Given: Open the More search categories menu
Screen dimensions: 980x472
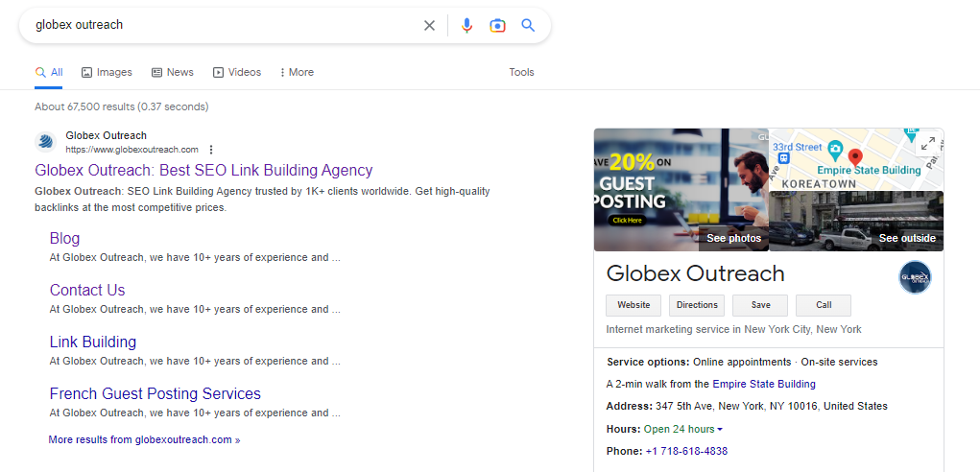Looking at the screenshot, I should pos(297,72).
